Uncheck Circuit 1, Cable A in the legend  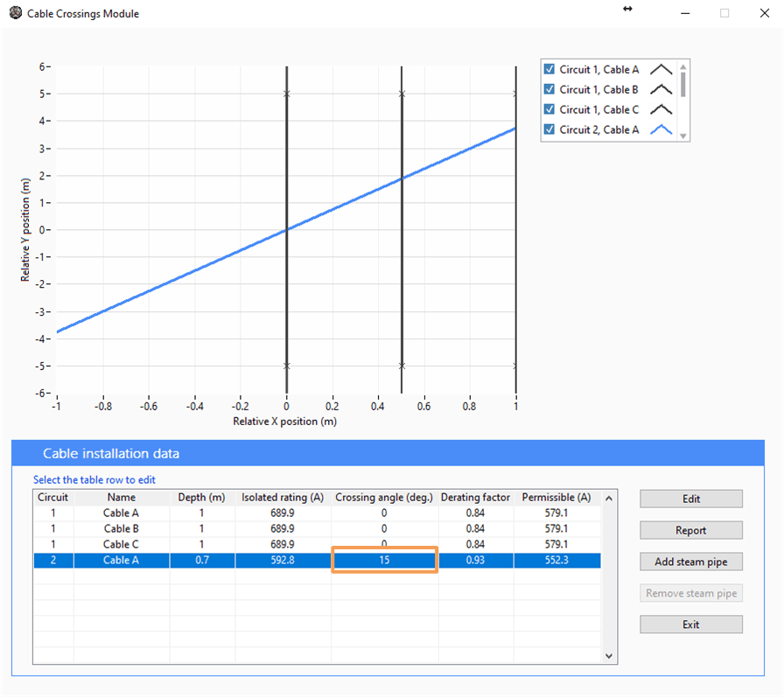point(550,69)
